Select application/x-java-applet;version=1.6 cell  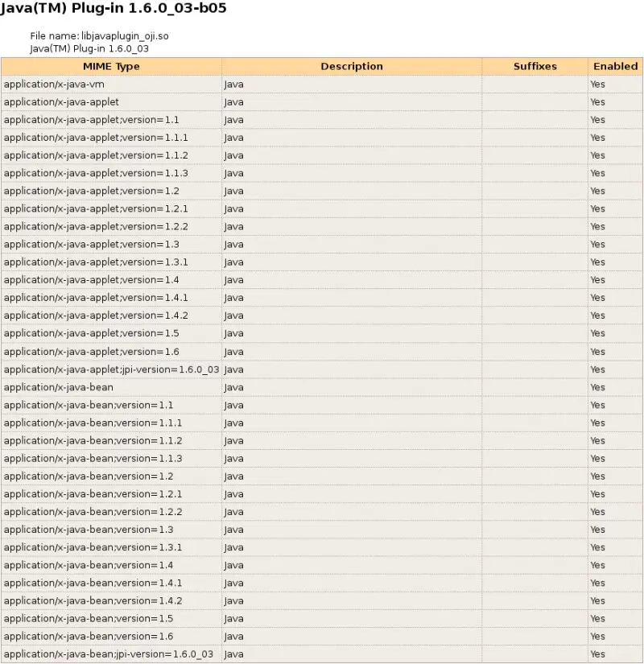(x=111, y=352)
